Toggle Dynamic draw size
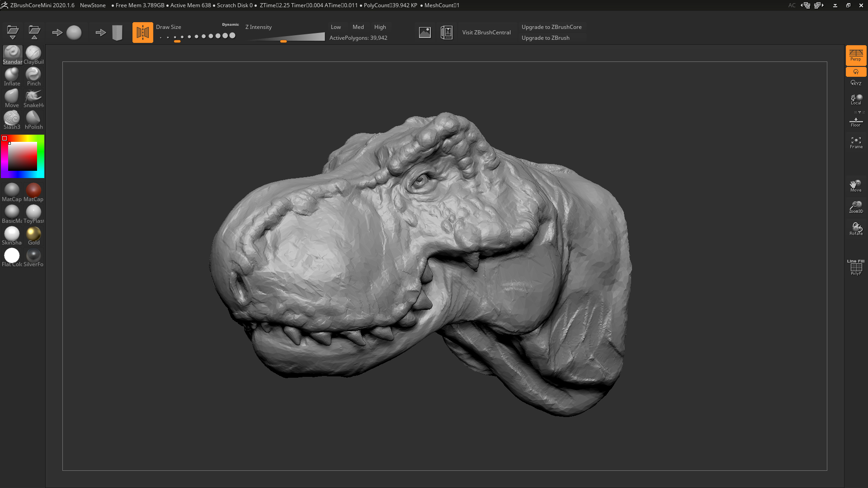This screenshot has height=488, width=868. click(231, 25)
